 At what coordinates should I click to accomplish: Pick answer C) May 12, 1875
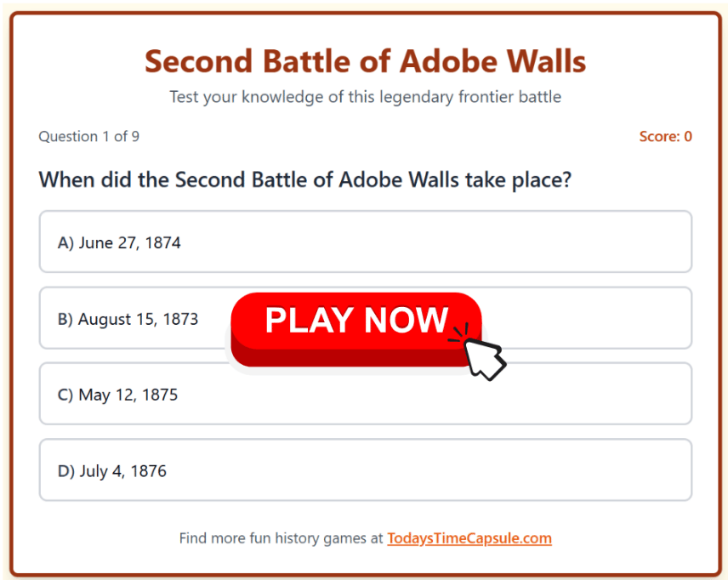tap(366, 395)
